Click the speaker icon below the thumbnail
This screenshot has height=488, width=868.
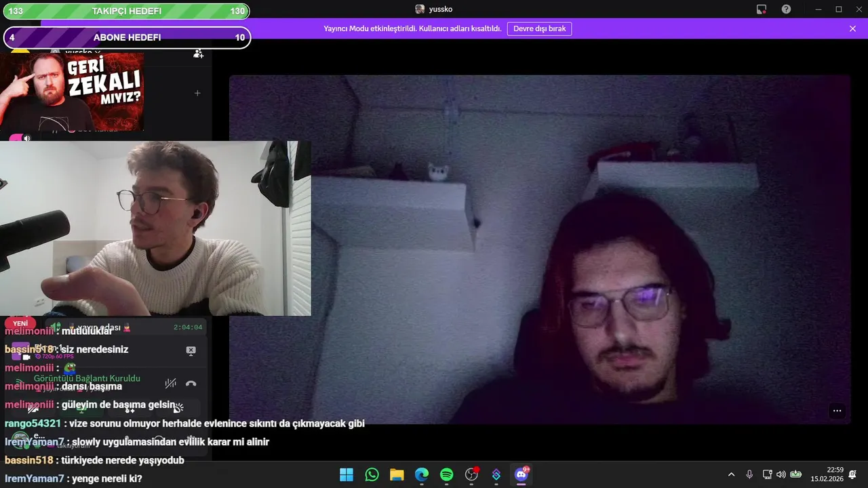(x=26, y=138)
